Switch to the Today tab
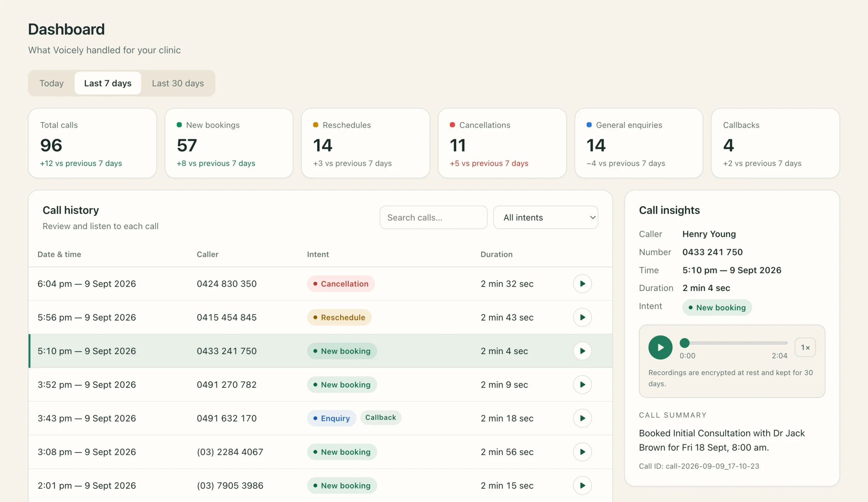868x502 pixels. click(x=51, y=83)
